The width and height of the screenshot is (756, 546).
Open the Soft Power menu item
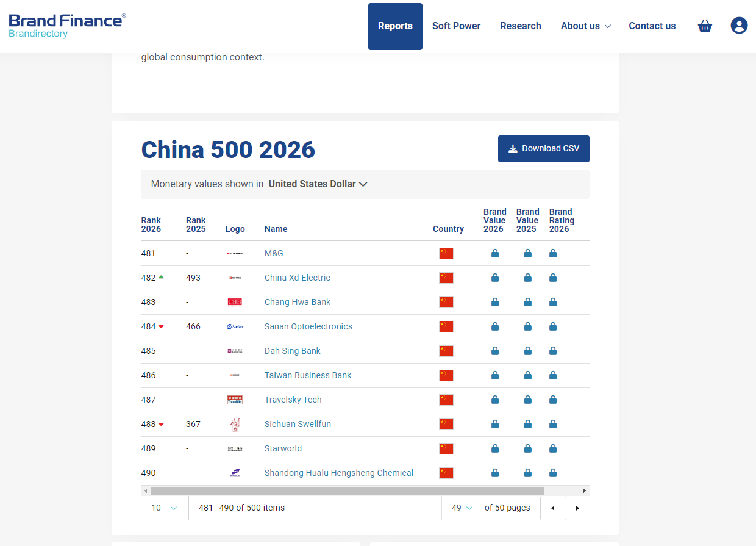coord(457,26)
